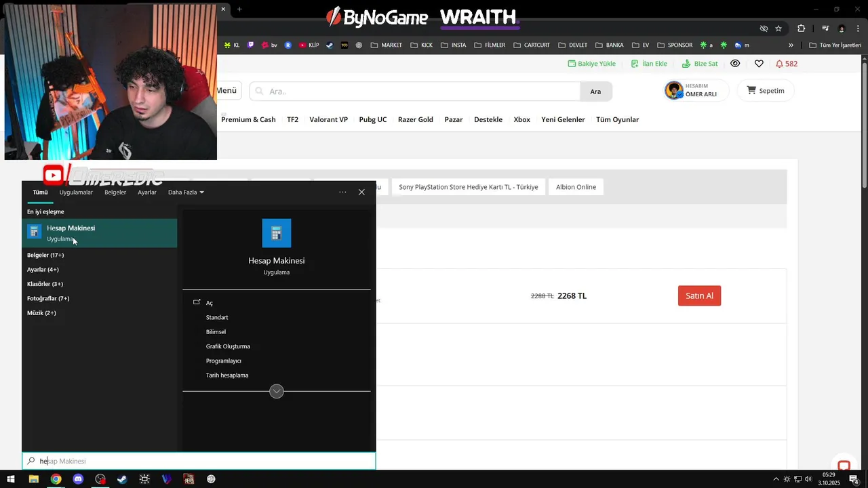
Task: Open the ÖMER ARLI account menu
Action: [x=696, y=90]
